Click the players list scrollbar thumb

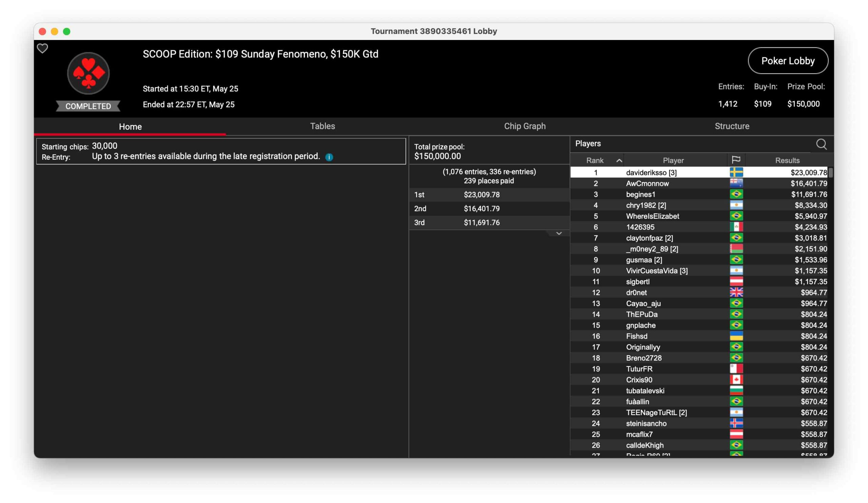tap(830, 172)
